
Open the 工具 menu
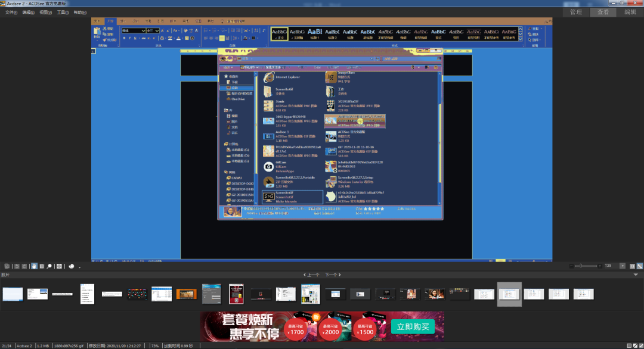pos(63,13)
